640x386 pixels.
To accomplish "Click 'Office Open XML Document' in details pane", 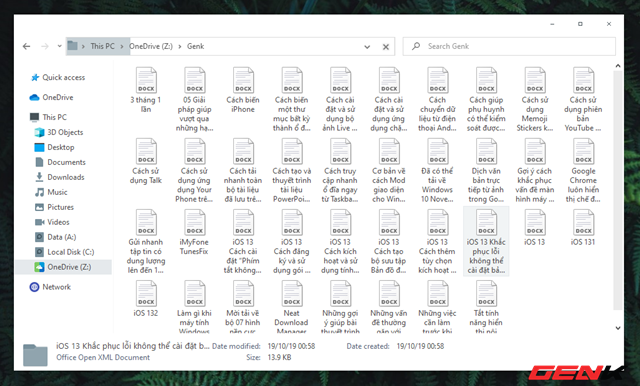I will point(103,357).
